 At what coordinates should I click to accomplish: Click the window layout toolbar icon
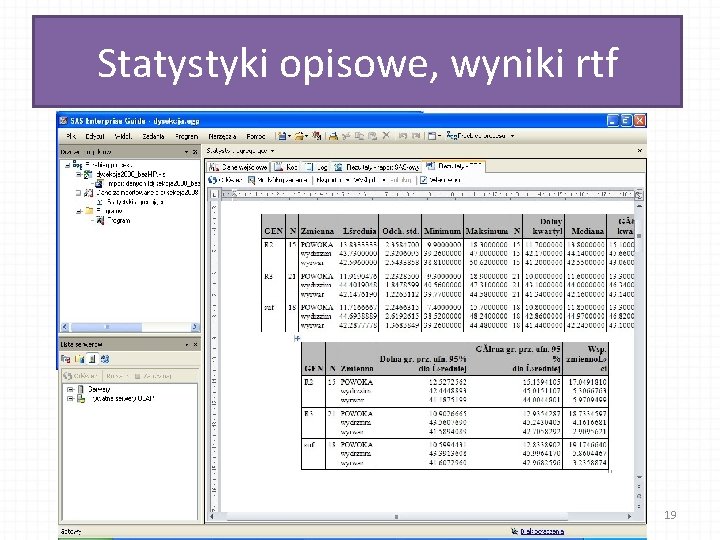point(432,136)
